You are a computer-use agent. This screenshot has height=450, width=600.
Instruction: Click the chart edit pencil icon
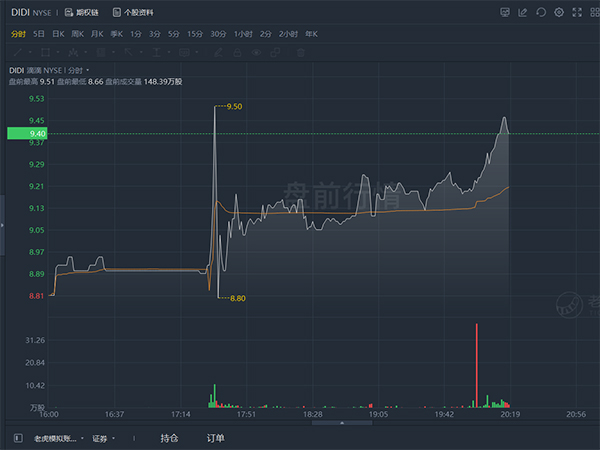[x=523, y=12]
